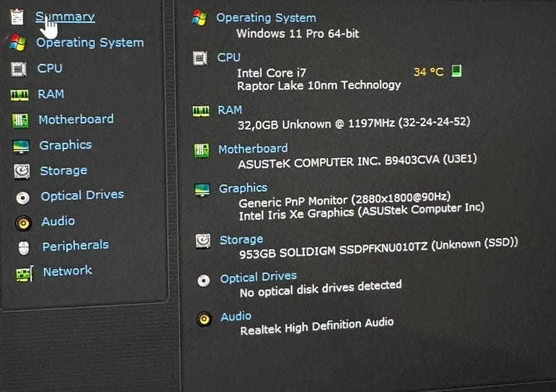
Task: Go to the RAM sidebar section
Action: (51, 94)
